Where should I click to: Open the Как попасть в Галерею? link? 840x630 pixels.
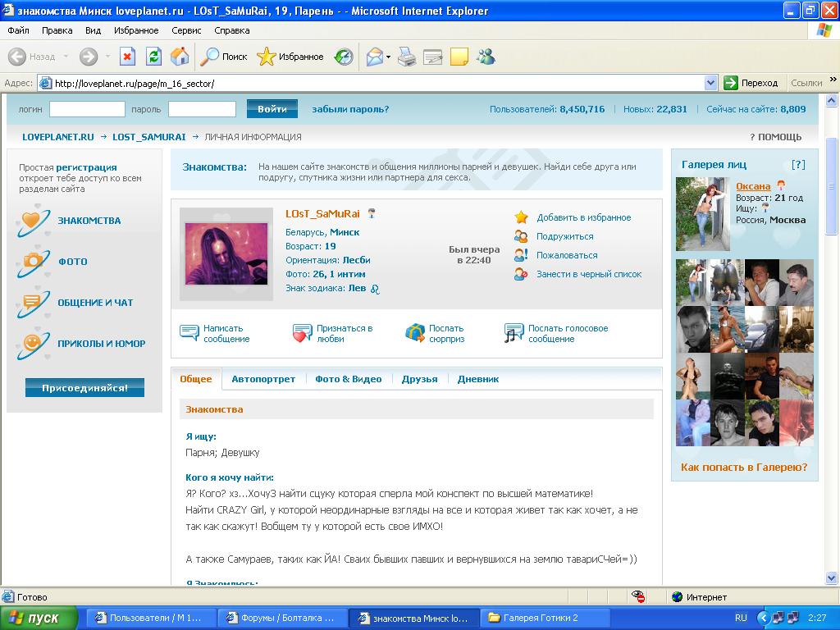[x=744, y=467]
